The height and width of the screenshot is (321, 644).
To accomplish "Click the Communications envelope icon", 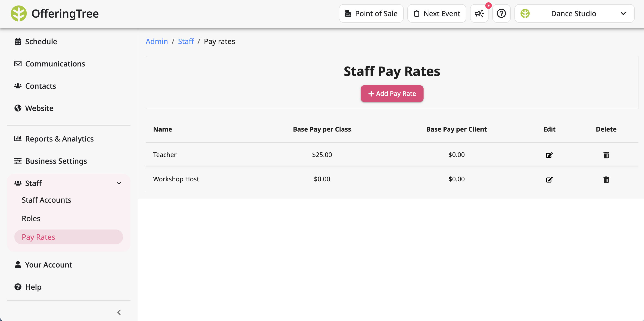I will 18,64.
